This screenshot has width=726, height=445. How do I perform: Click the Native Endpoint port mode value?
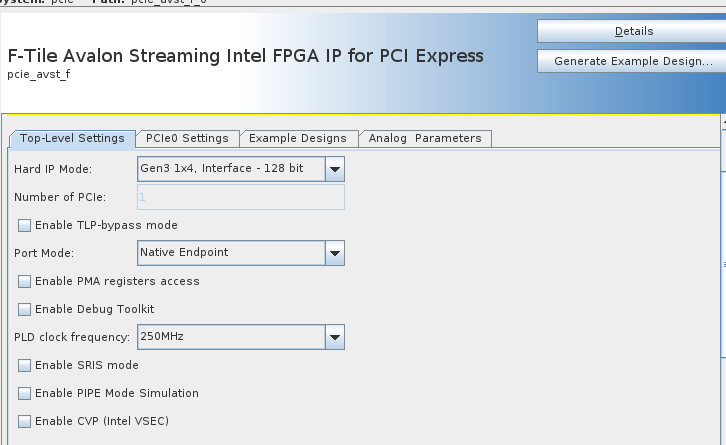pyautogui.click(x=230, y=253)
